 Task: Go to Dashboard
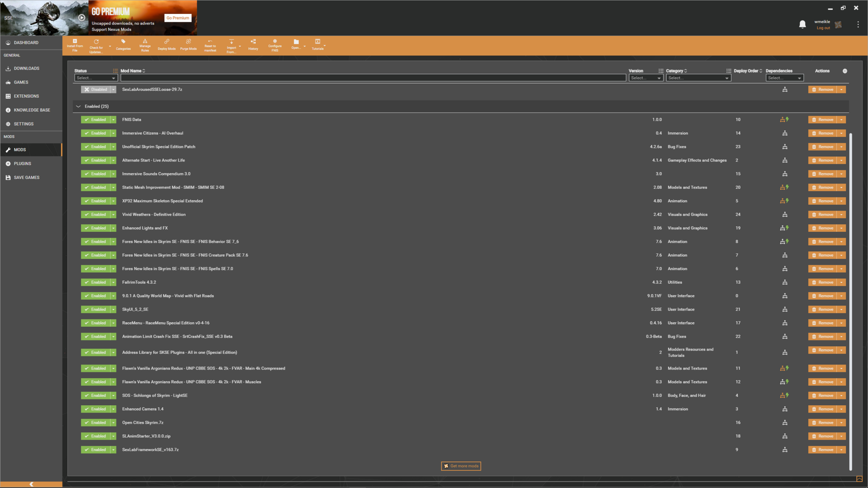[26, 42]
